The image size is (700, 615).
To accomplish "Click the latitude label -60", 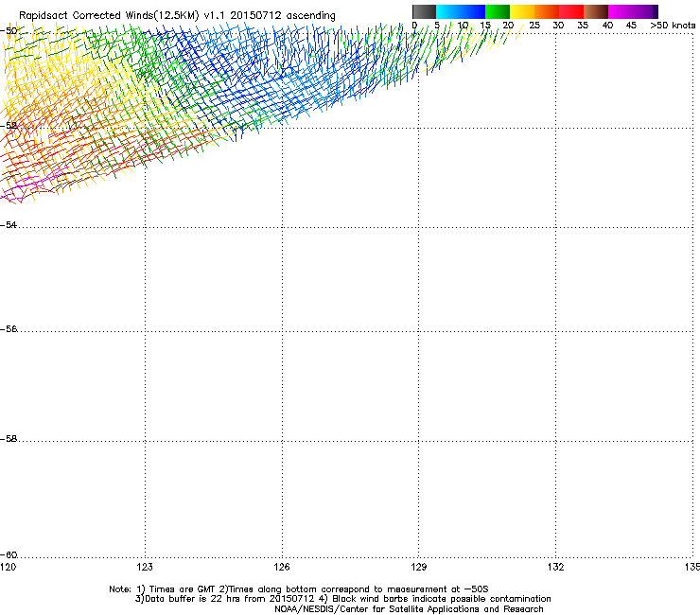I will tap(9, 554).
